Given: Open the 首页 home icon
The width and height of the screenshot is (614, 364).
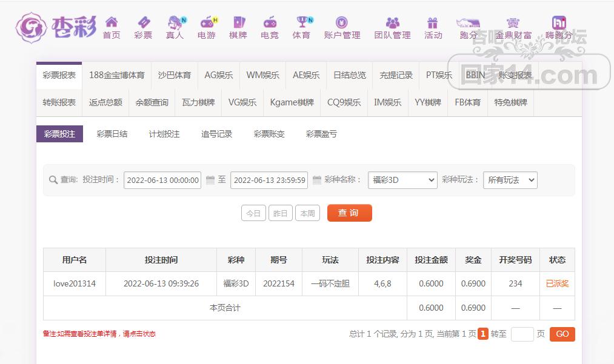Looking at the screenshot, I should [x=112, y=22].
